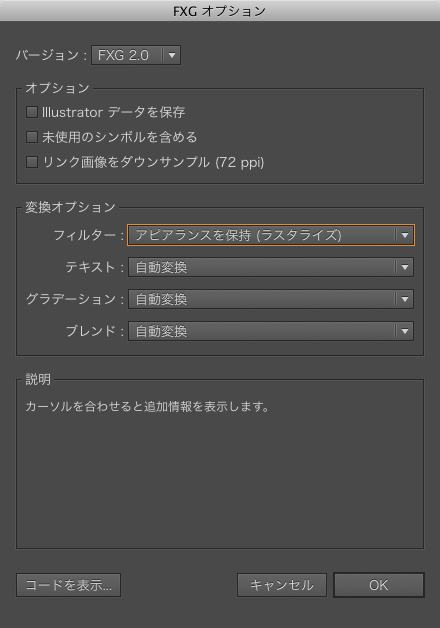Click the キャンセル button

(x=282, y=585)
